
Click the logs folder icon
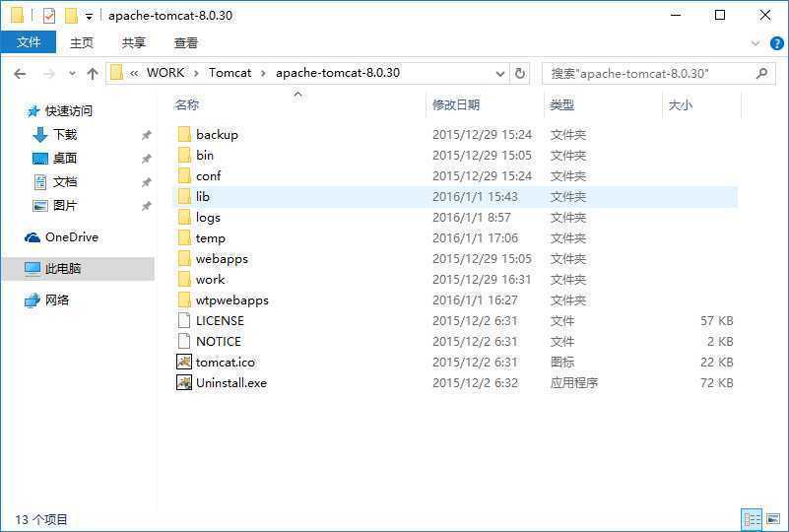click(x=184, y=217)
